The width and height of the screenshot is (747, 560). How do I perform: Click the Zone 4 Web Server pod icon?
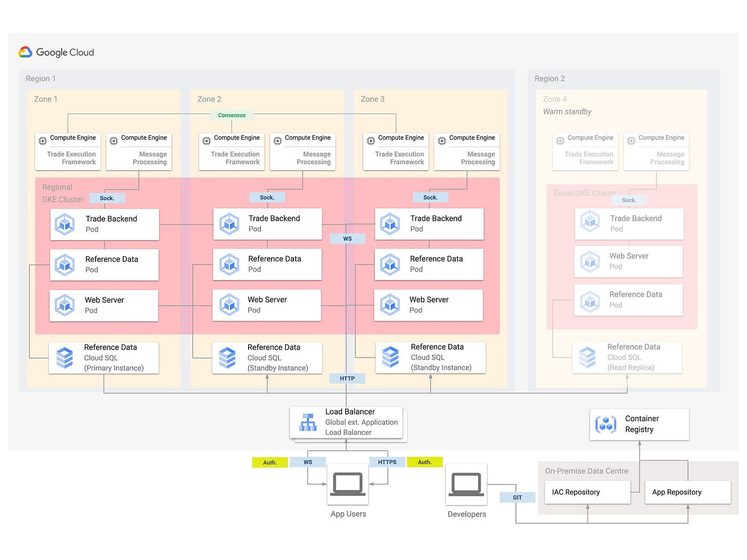590,261
